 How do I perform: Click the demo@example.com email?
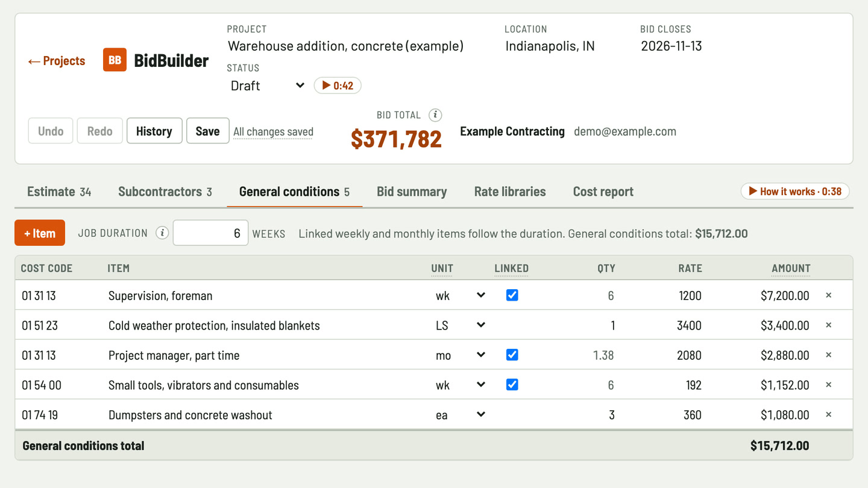click(625, 131)
